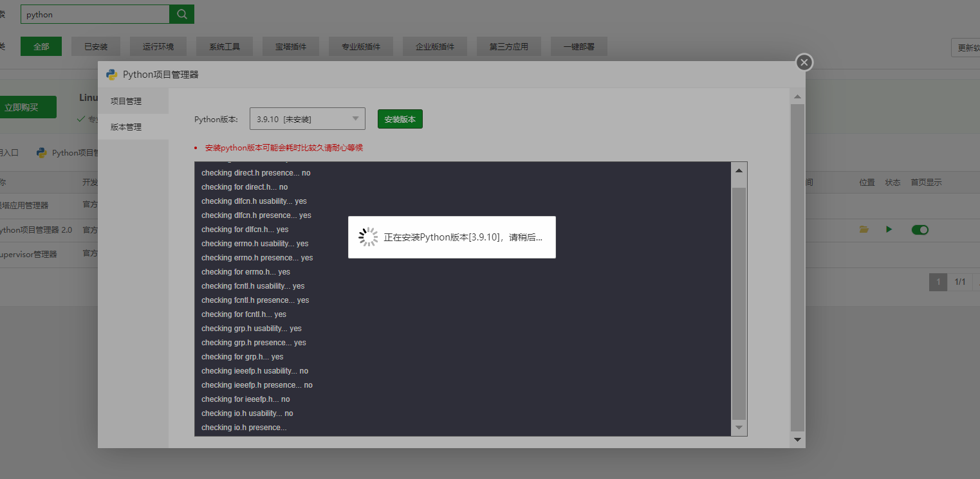
Task: Click the green play icon in status column
Action: click(x=889, y=230)
